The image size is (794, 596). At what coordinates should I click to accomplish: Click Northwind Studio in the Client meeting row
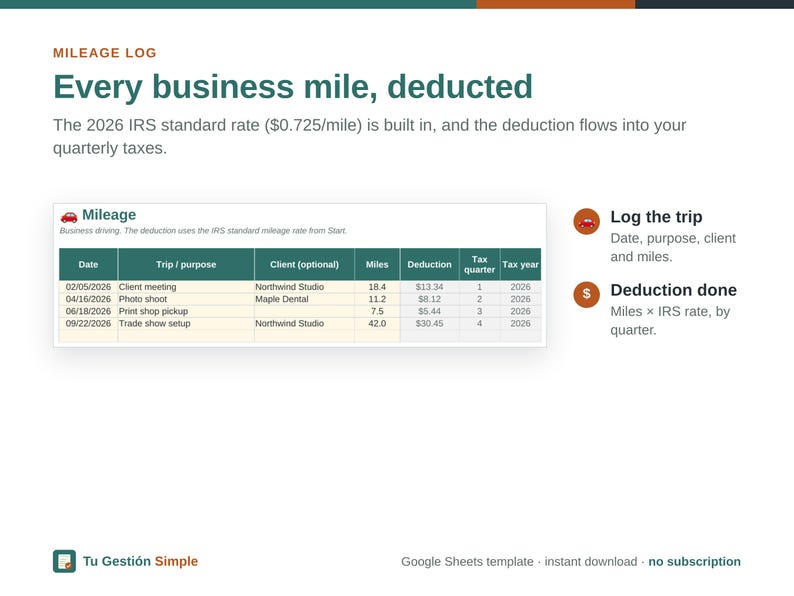click(304, 287)
